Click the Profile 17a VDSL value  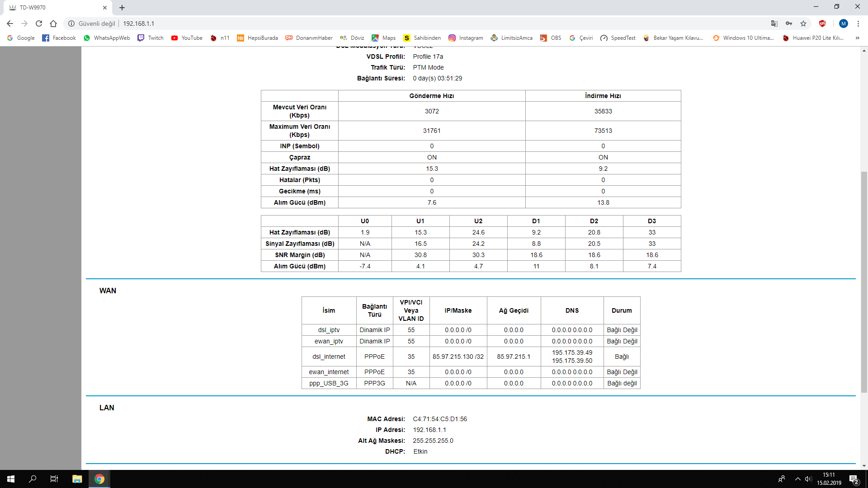click(428, 56)
